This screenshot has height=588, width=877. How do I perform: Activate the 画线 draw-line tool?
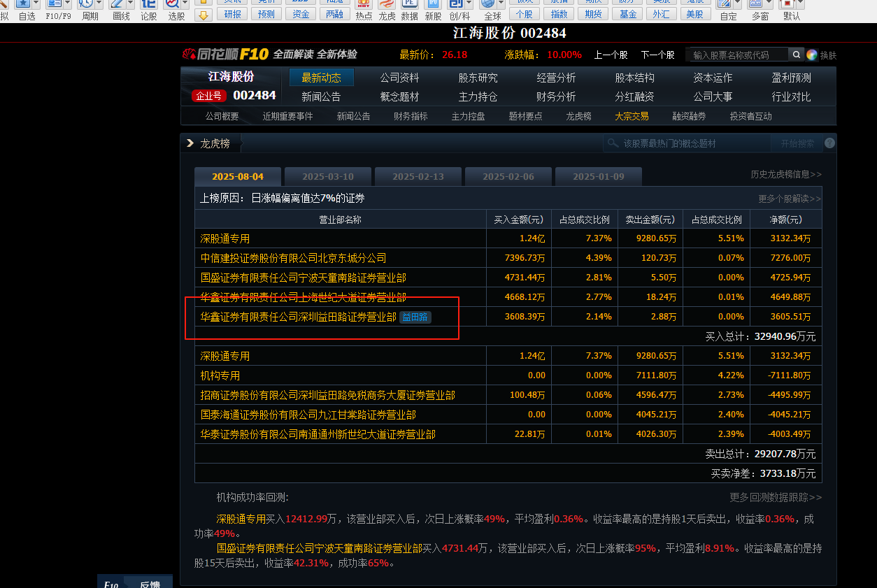pyautogui.click(x=116, y=4)
